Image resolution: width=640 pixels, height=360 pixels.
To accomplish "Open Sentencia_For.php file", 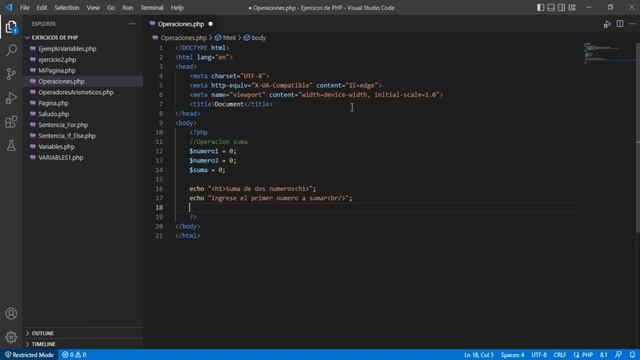I will point(63,125).
